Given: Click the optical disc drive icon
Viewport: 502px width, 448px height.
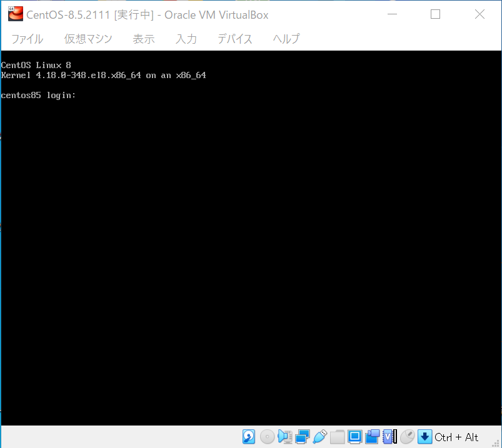Looking at the screenshot, I should pyautogui.click(x=267, y=437).
